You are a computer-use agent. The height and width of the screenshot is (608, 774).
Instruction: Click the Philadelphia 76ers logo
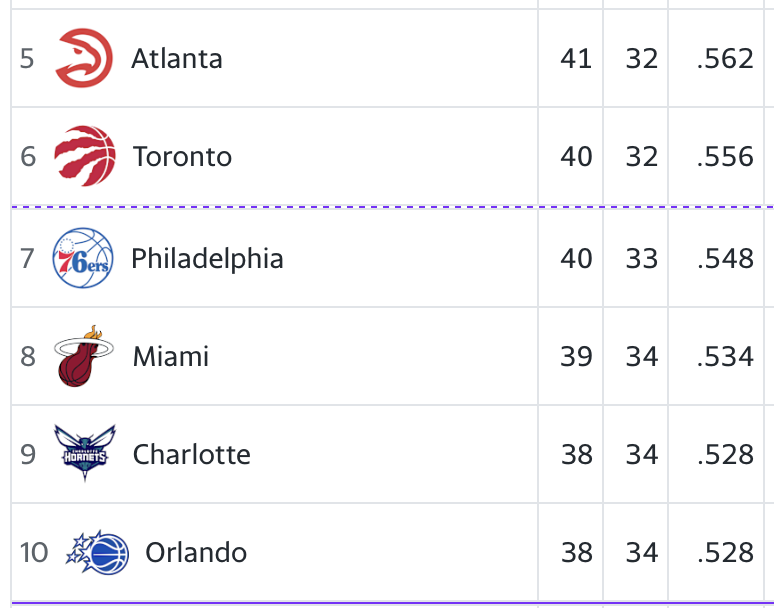point(83,258)
